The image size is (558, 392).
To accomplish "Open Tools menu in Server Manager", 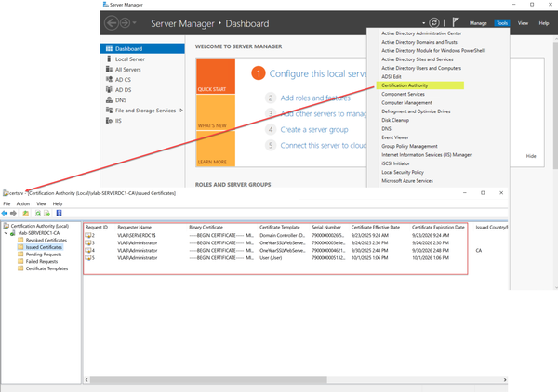I will click(x=502, y=23).
